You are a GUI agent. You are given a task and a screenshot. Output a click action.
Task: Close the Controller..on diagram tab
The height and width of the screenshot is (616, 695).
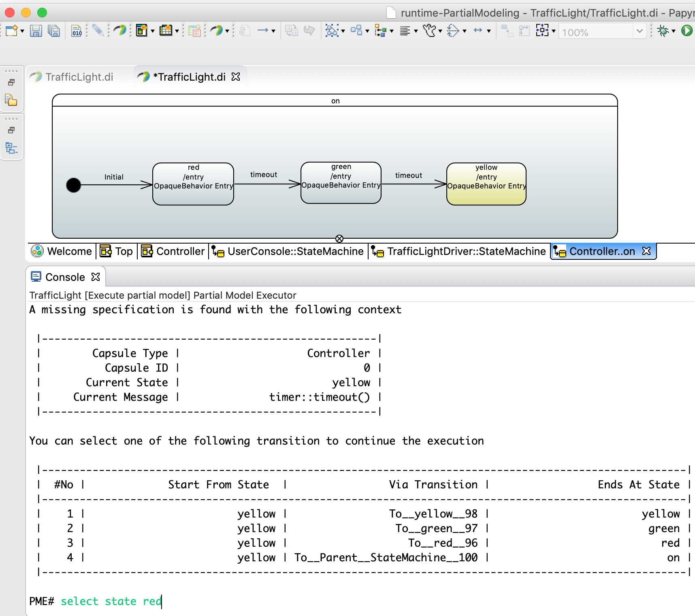646,251
